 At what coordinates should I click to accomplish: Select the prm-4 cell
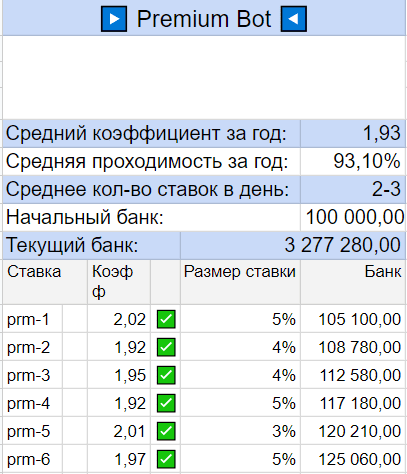(32, 403)
